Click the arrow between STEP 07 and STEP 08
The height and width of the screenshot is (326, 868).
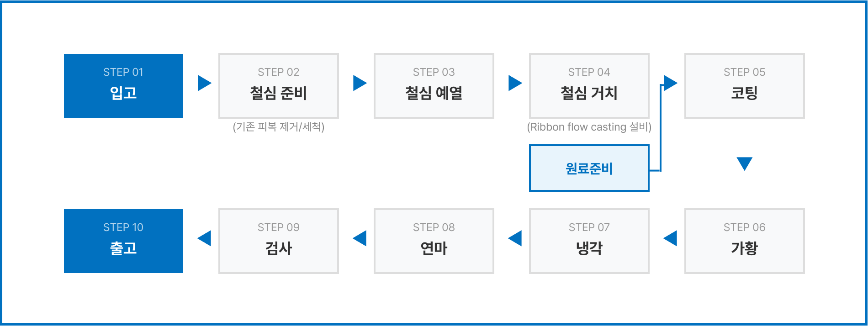click(x=515, y=238)
